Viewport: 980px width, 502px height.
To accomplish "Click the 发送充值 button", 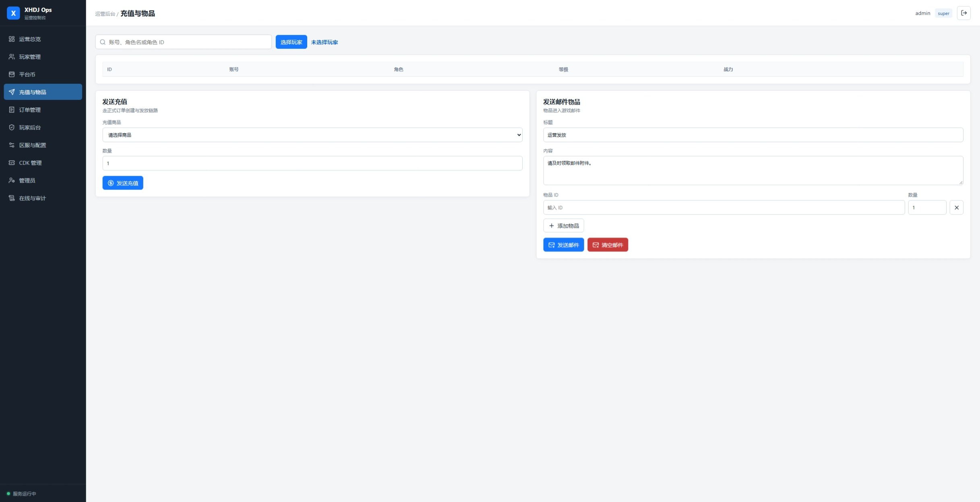I will click(x=123, y=183).
